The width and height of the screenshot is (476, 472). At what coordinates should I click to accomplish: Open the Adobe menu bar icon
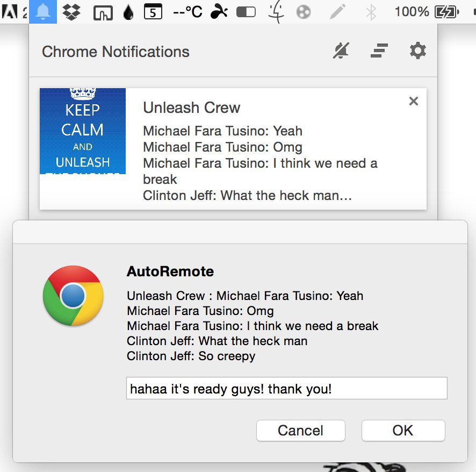click(x=9, y=11)
